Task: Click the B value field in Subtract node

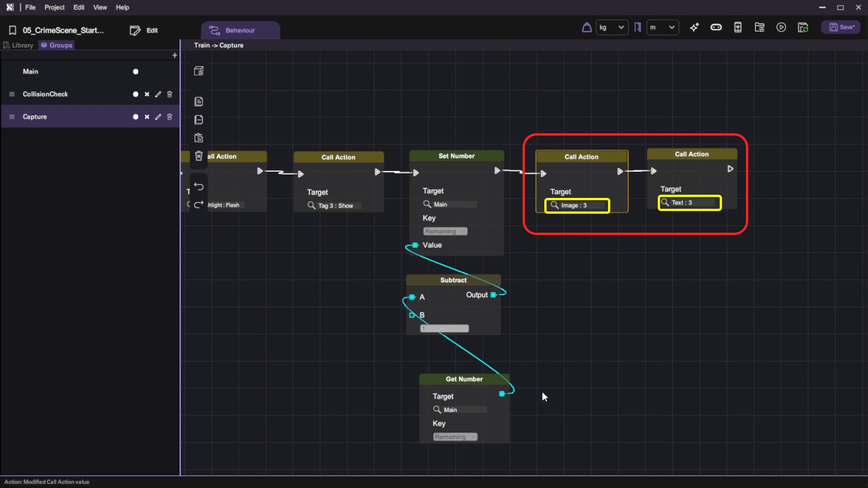Action: click(444, 328)
